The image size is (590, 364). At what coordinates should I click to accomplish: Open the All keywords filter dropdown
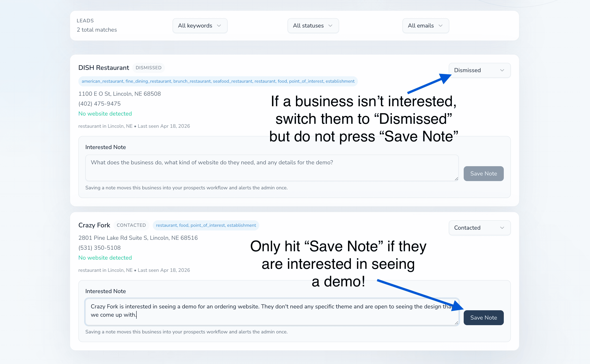point(200,25)
